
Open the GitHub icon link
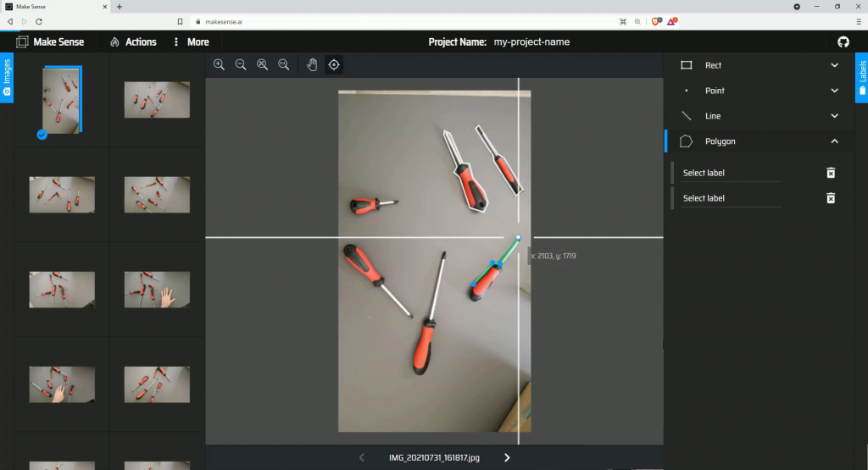[843, 42]
